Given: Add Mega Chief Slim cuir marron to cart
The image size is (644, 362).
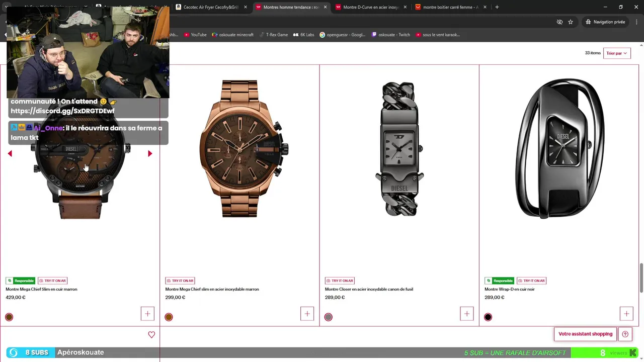Looking at the screenshot, I should coord(147,314).
